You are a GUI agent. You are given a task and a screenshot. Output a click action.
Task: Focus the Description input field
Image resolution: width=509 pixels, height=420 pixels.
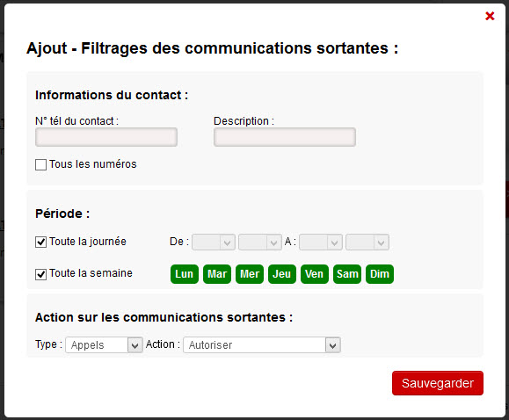(x=285, y=137)
